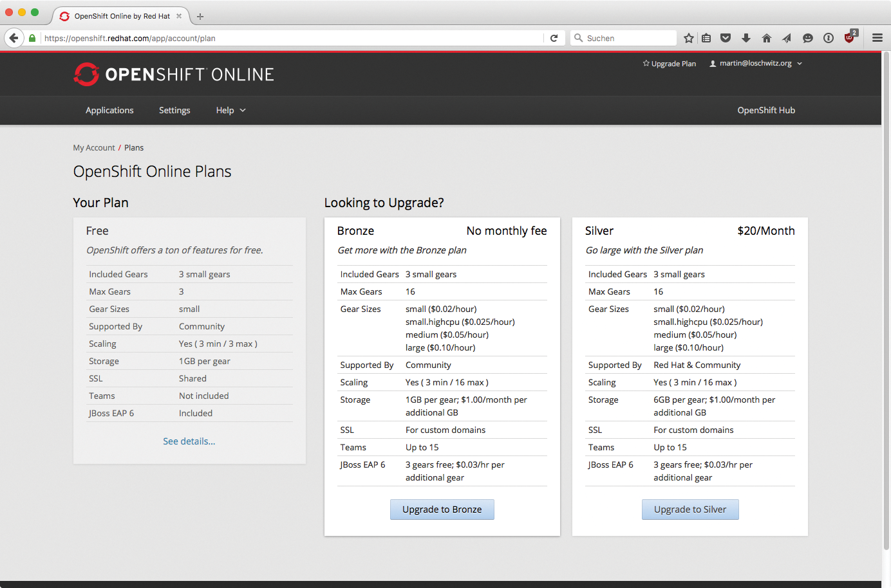Open the browser downloads icon
This screenshot has width=891, height=588.
tap(746, 38)
